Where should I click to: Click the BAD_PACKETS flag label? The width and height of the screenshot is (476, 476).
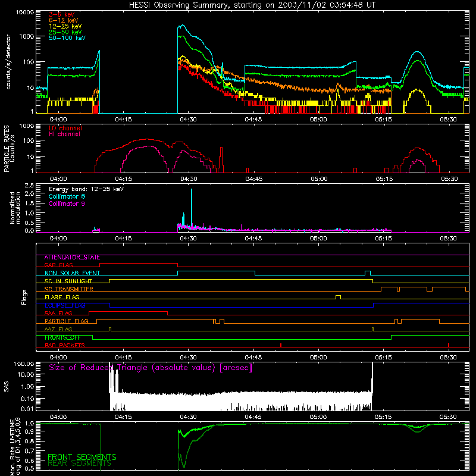pyautogui.click(x=65, y=345)
